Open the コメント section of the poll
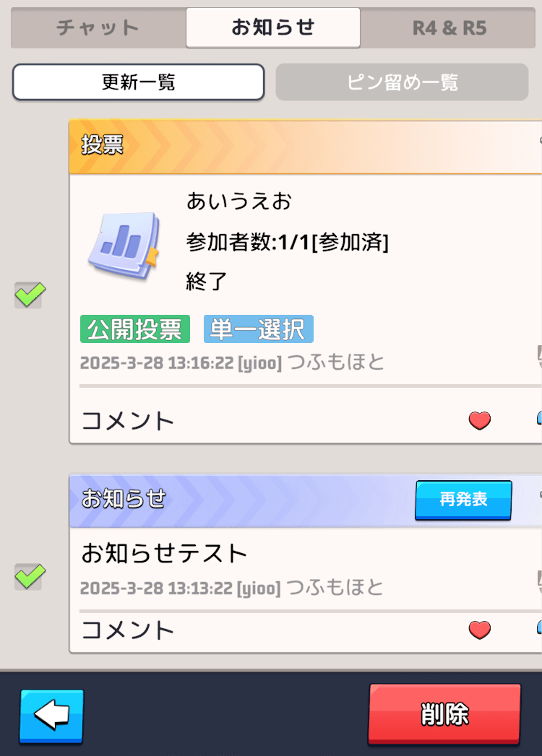 click(127, 420)
